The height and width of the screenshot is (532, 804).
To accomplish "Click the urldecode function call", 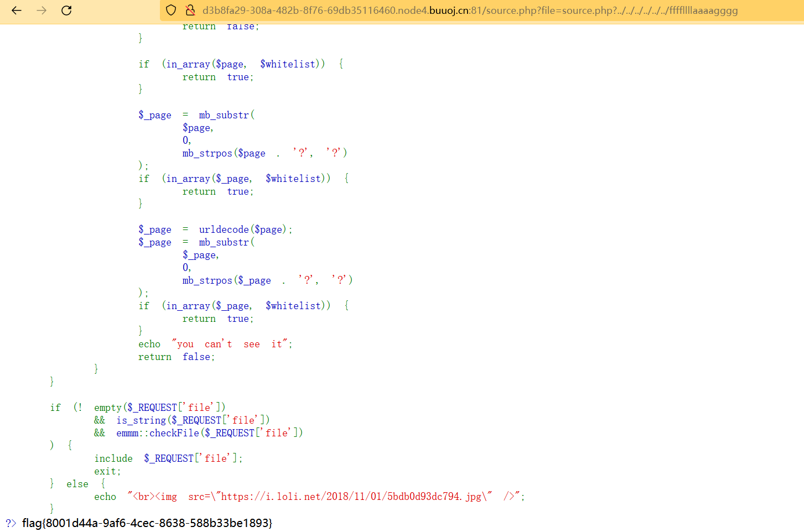I will (224, 229).
